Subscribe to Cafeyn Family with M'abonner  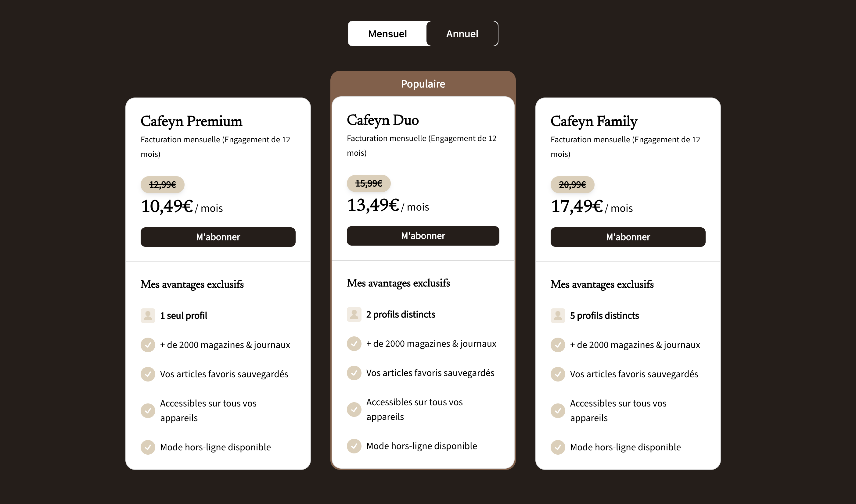pos(628,237)
